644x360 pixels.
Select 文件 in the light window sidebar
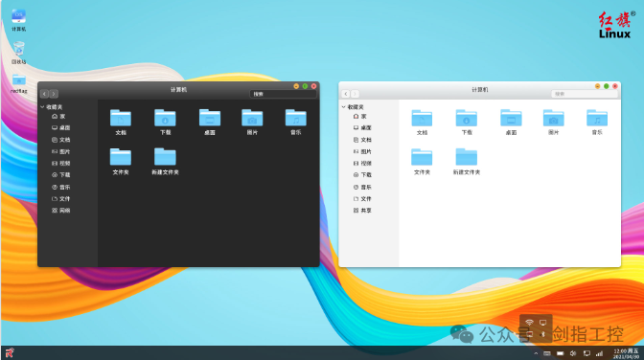pyautogui.click(x=362, y=199)
